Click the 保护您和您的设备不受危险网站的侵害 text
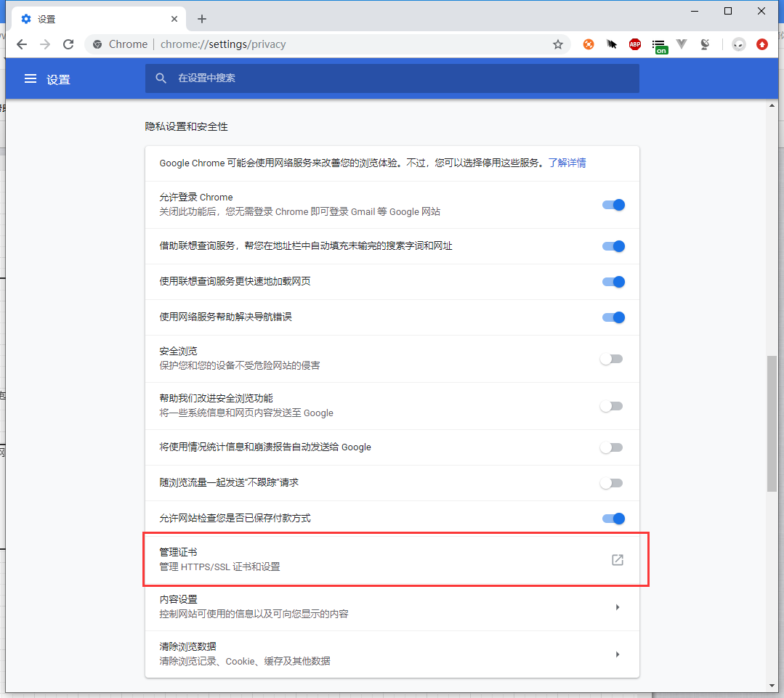This screenshot has width=784, height=698. (x=240, y=366)
